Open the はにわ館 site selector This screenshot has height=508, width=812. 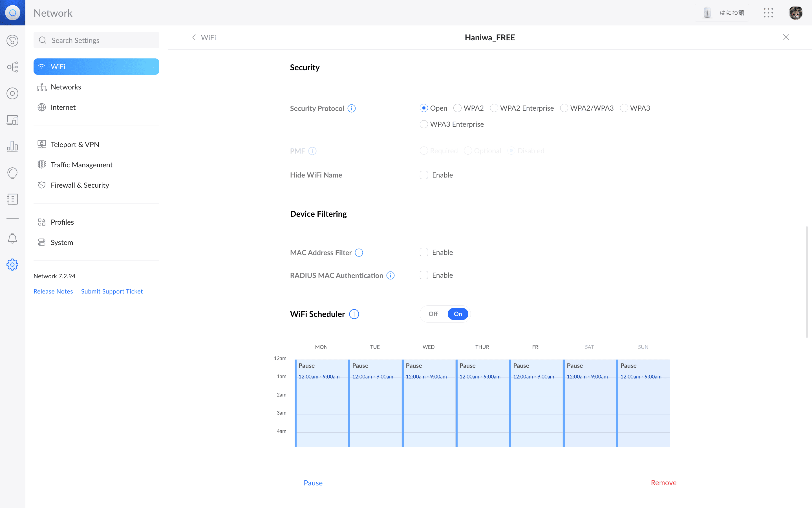point(722,13)
